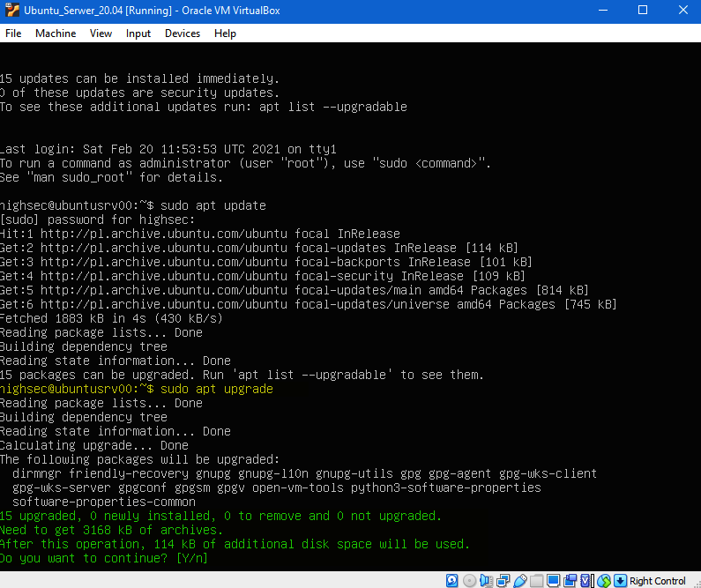
Task: Expand the Devices menu
Action: click(x=183, y=33)
